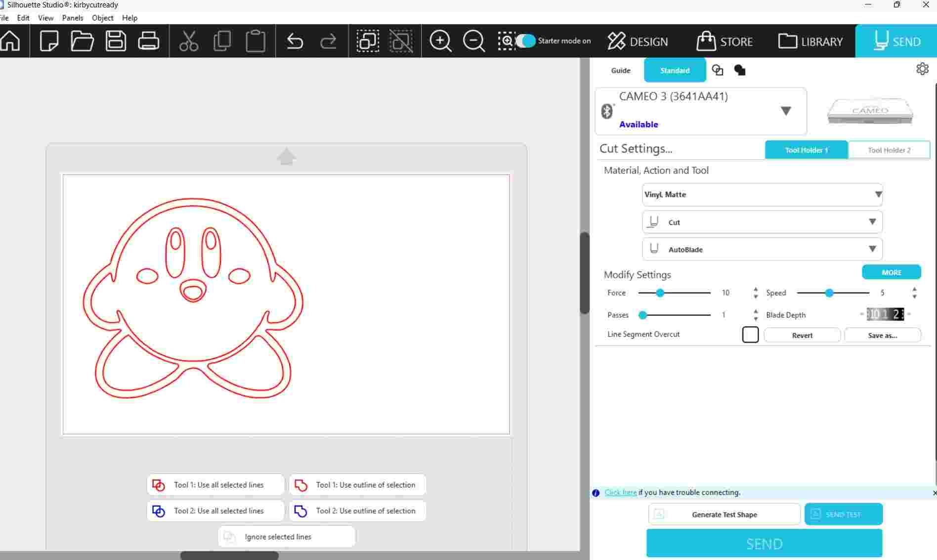Click the MORE settings button
Image resolution: width=937 pixels, height=560 pixels.
pos(892,272)
